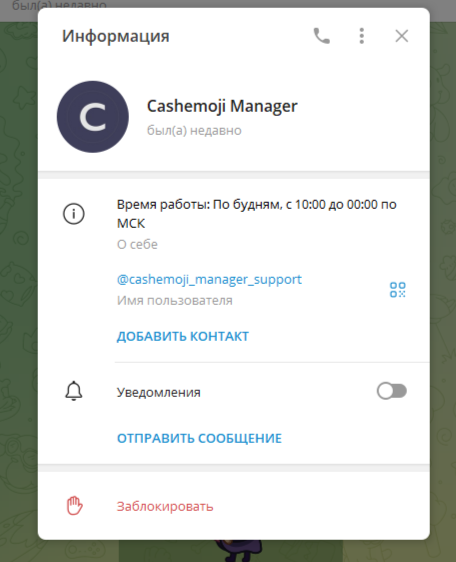Click the 'О себе' label
The width and height of the screenshot is (456, 562).
point(137,244)
